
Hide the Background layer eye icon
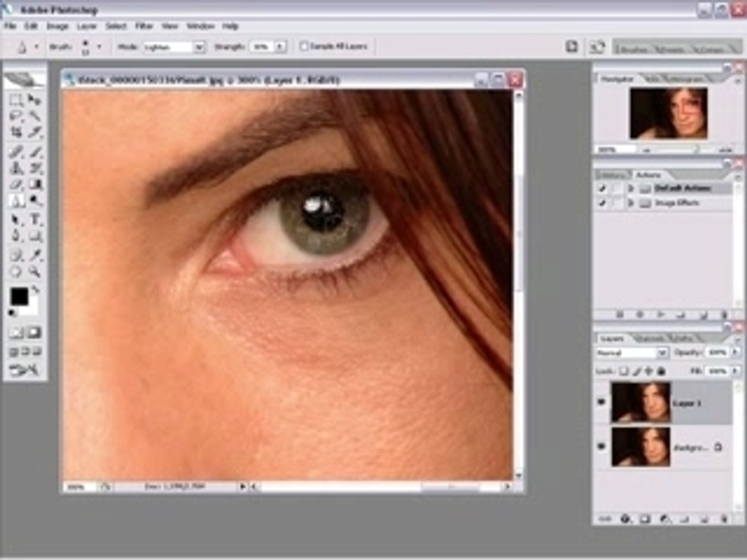(602, 446)
